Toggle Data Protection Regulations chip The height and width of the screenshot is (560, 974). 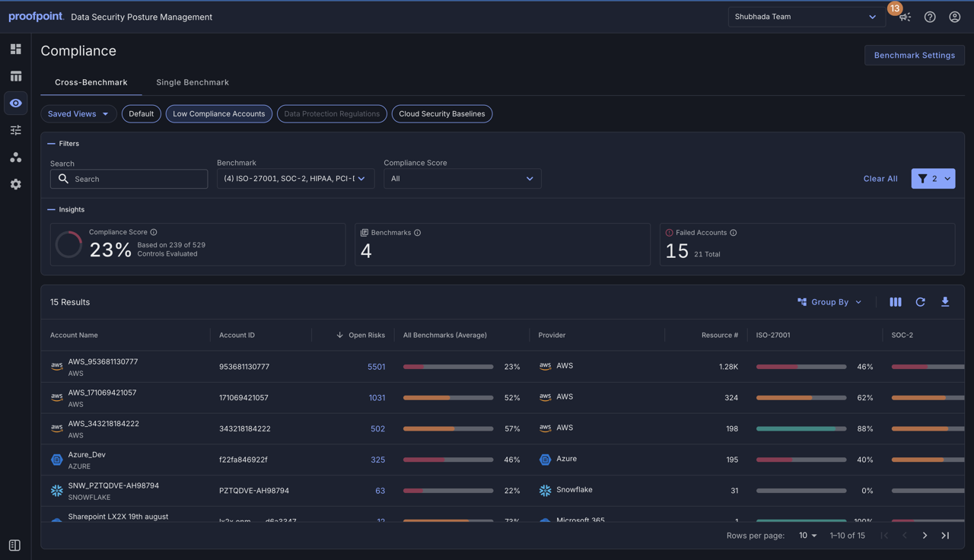(x=332, y=114)
